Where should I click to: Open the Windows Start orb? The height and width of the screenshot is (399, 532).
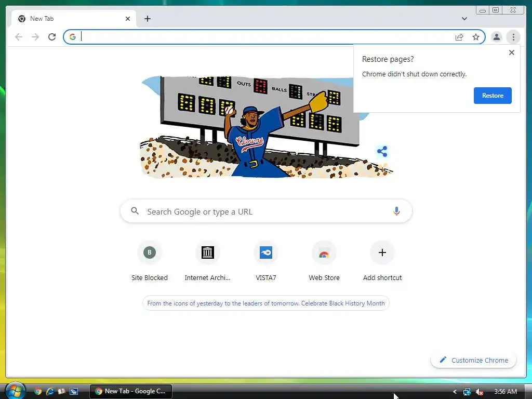tap(15, 391)
